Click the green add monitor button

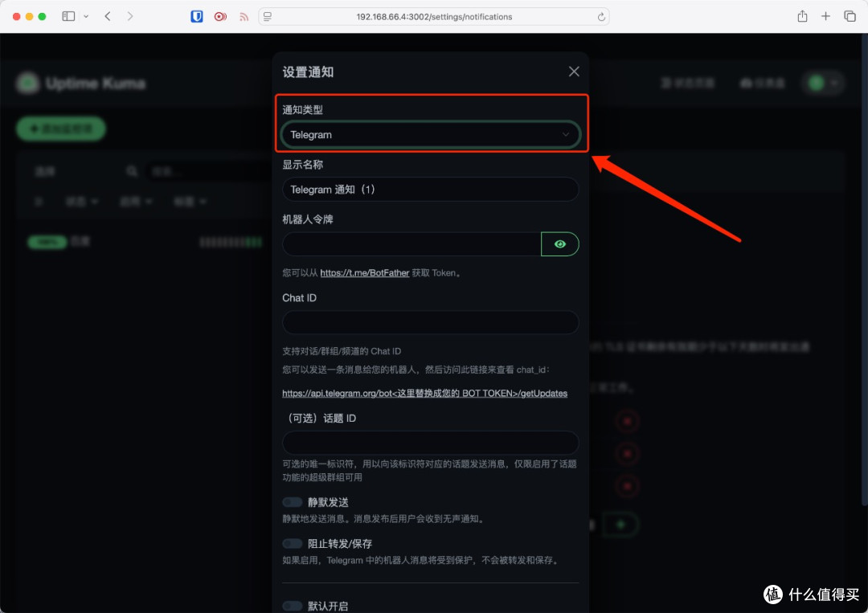(x=61, y=129)
